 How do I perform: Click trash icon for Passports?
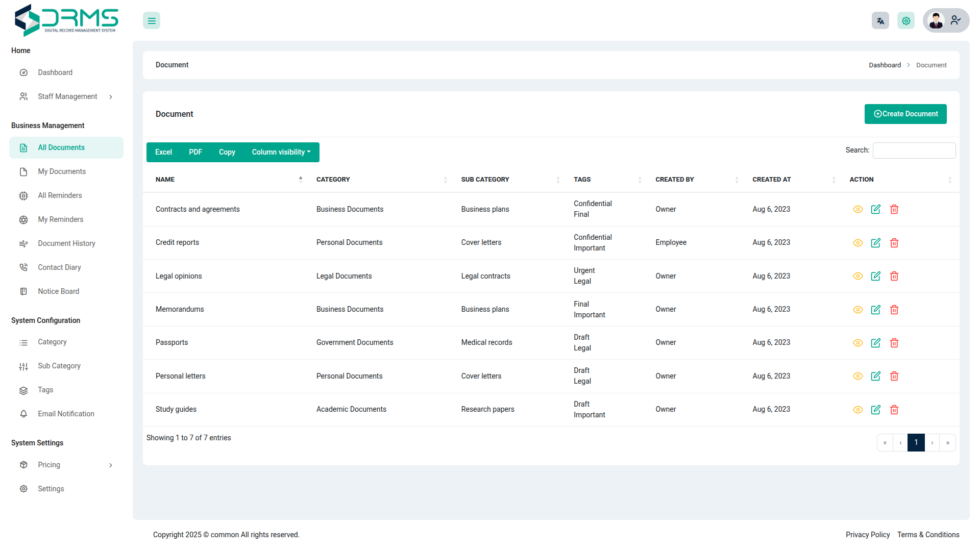pyautogui.click(x=894, y=343)
